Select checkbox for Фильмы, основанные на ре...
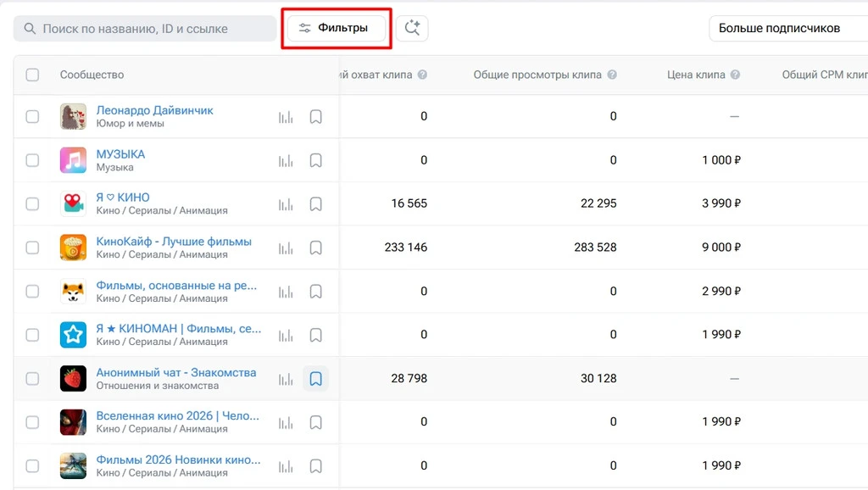 point(33,292)
